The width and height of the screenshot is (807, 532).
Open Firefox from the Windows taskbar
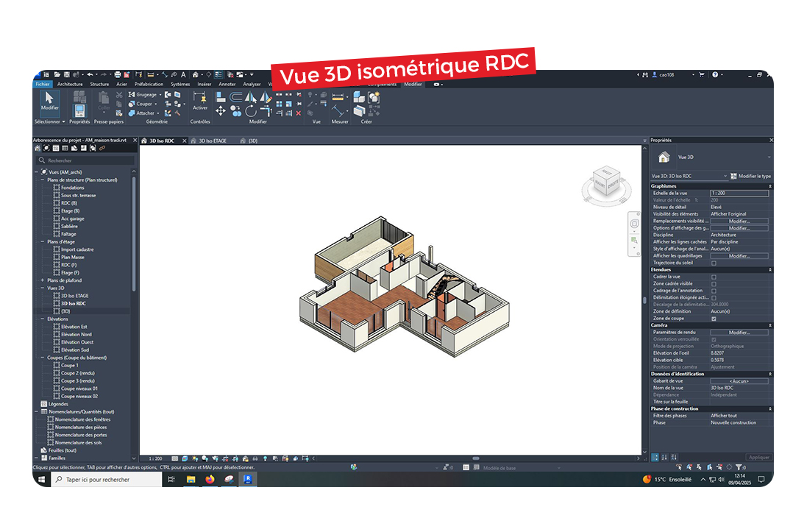pyautogui.click(x=210, y=479)
